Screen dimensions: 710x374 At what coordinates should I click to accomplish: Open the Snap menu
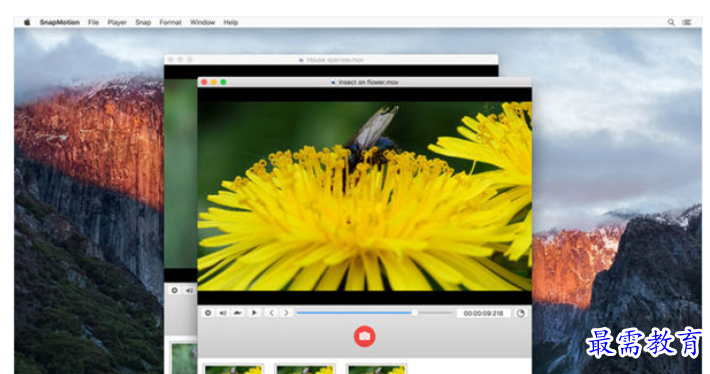click(143, 22)
